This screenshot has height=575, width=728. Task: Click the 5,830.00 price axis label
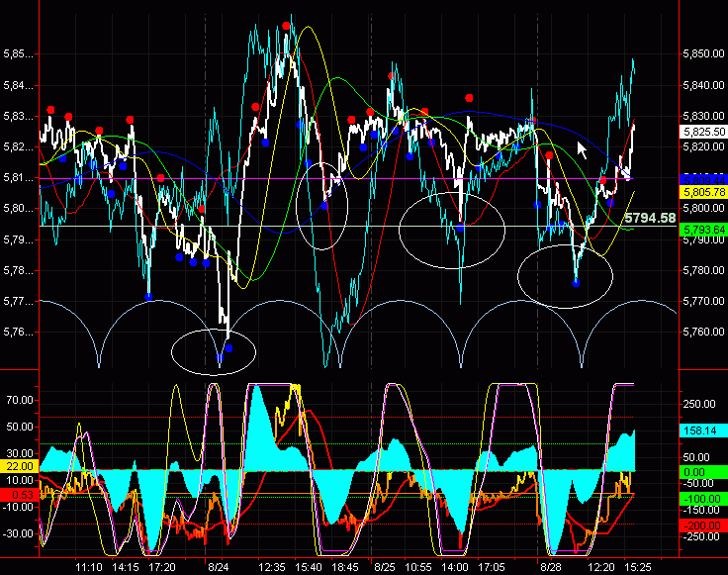pyautogui.click(x=704, y=116)
